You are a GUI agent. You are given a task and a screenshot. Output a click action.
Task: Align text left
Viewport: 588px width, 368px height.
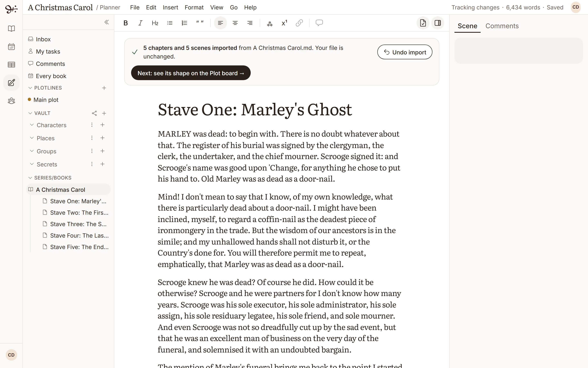point(220,23)
